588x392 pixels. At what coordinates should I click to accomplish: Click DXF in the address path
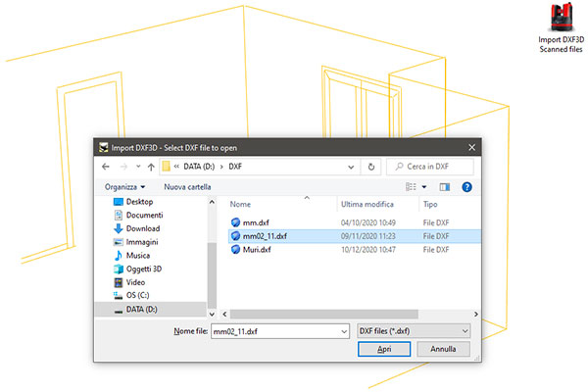(235, 167)
